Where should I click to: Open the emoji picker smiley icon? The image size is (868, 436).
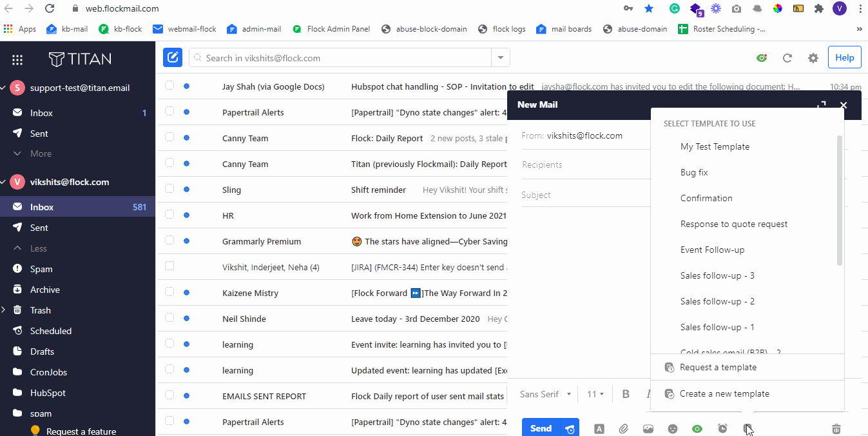[x=673, y=429]
